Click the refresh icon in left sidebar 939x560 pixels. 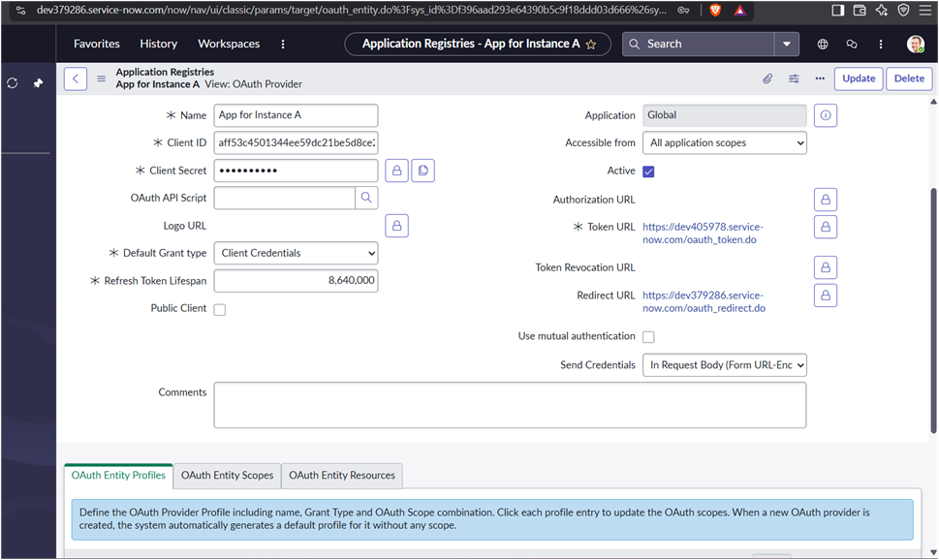point(12,82)
